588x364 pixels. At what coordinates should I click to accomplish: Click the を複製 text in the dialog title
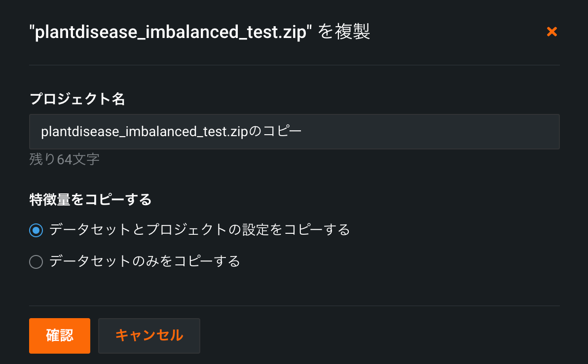(344, 33)
